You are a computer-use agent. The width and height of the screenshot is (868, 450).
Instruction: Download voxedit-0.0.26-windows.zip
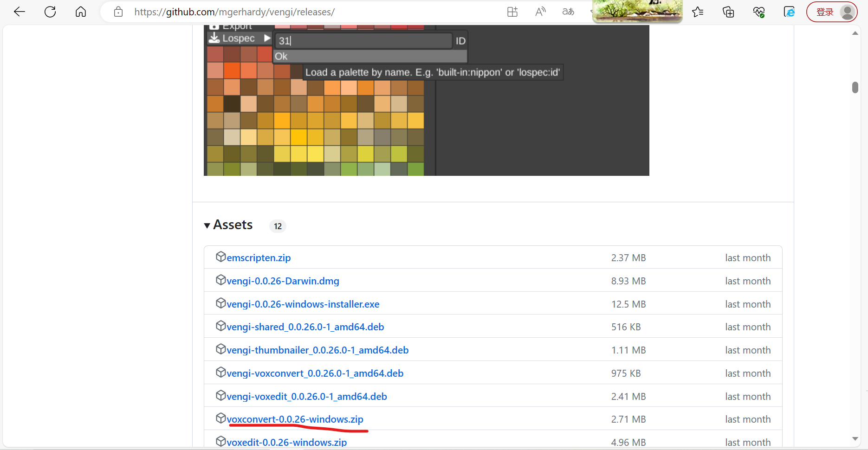pyautogui.click(x=287, y=443)
